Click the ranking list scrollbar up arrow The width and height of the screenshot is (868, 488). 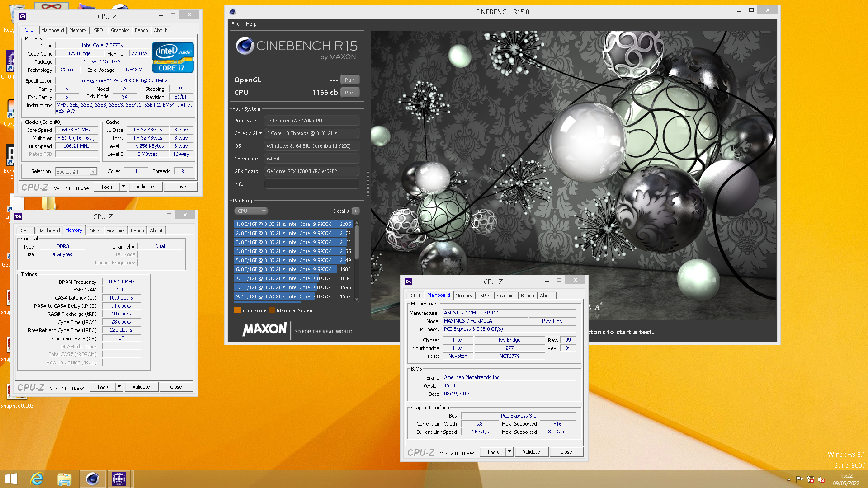(357, 223)
